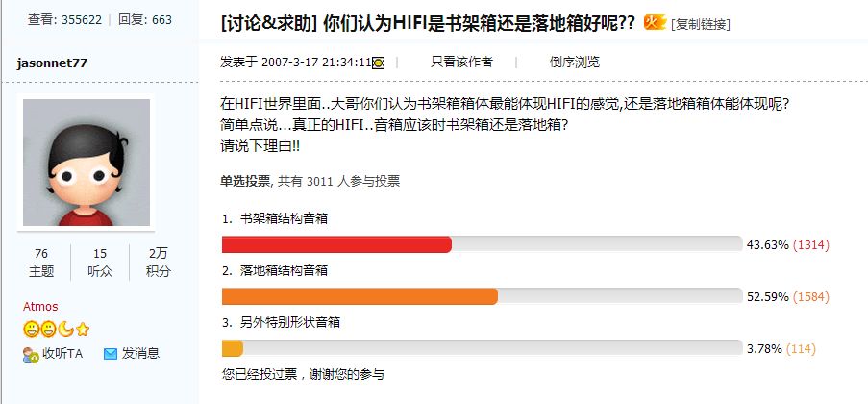Viewport: 868px width, 404px height.
Task: Click the star rank icon
Action: (x=83, y=329)
